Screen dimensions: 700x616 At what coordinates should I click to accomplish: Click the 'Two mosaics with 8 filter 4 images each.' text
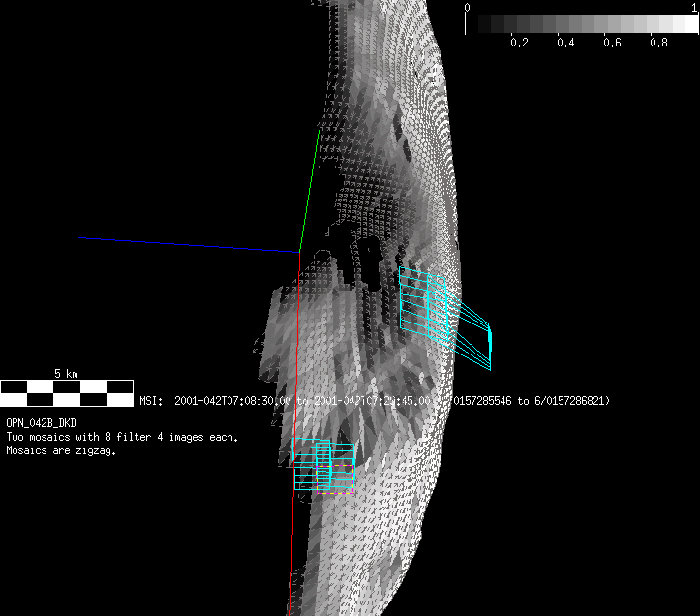[x=122, y=437]
